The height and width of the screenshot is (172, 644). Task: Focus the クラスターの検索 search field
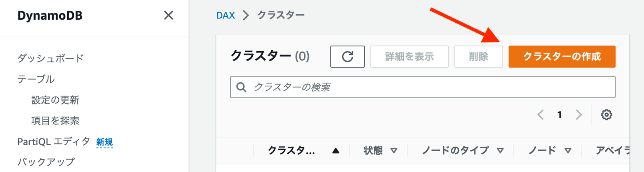[x=423, y=87]
